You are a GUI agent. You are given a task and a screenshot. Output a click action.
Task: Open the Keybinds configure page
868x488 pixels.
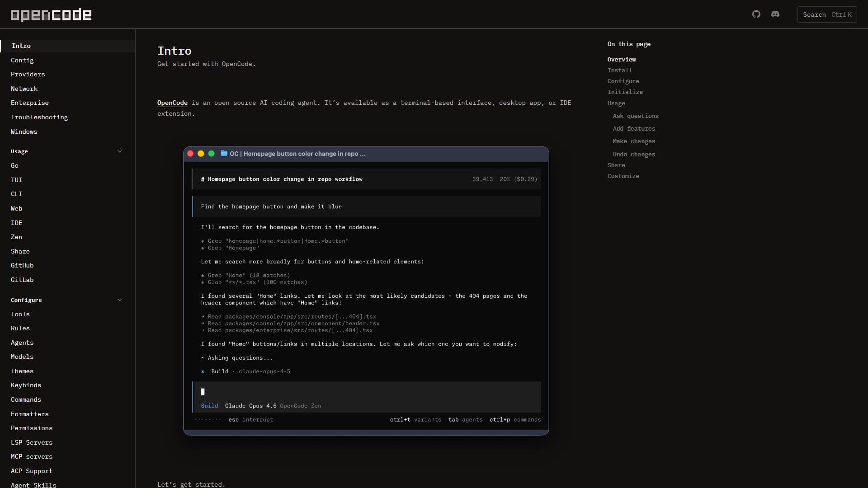(x=26, y=385)
